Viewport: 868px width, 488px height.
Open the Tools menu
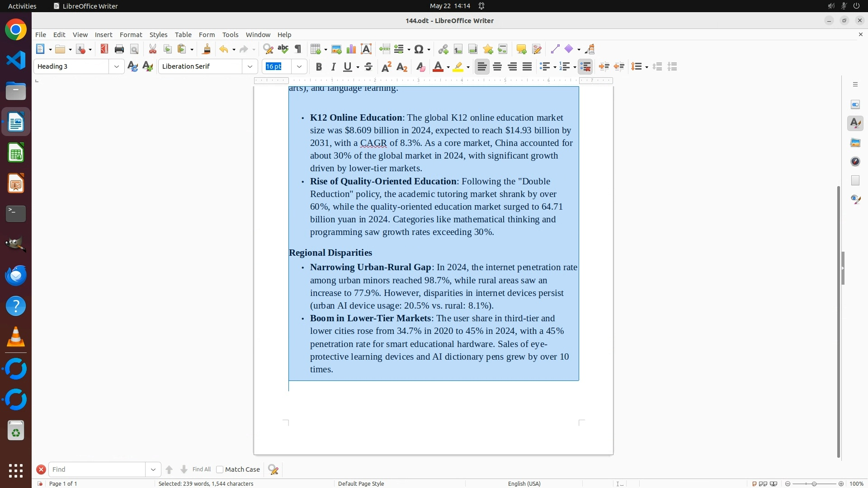[x=230, y=35]
